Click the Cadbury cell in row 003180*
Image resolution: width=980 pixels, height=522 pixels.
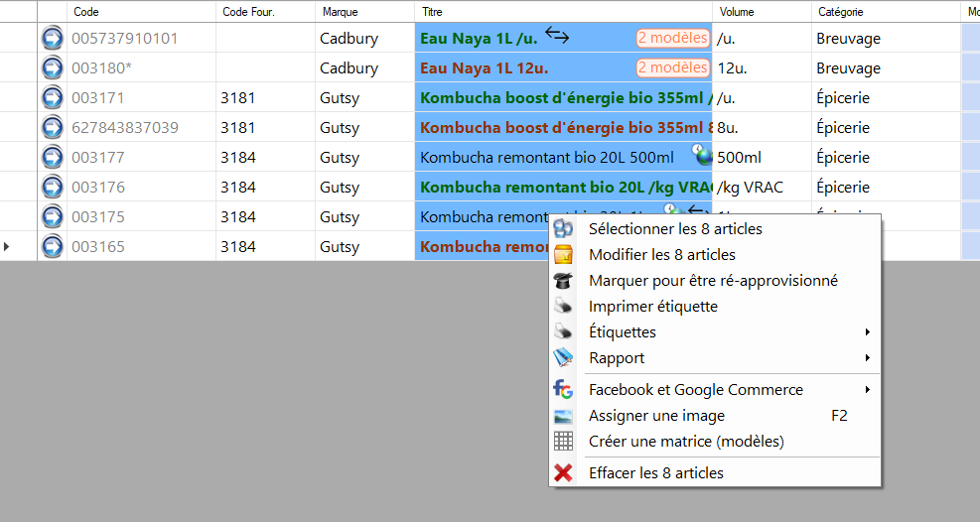point(365,68)
